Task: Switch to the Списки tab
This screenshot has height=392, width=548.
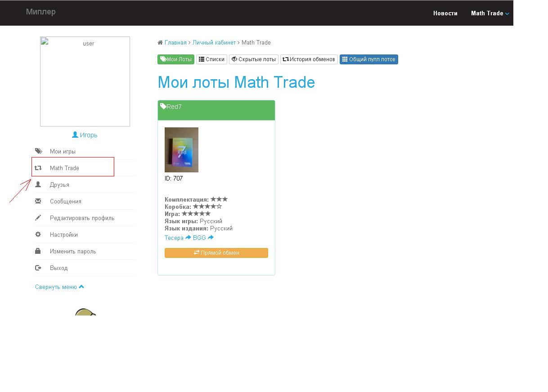Action: [211, 59]
